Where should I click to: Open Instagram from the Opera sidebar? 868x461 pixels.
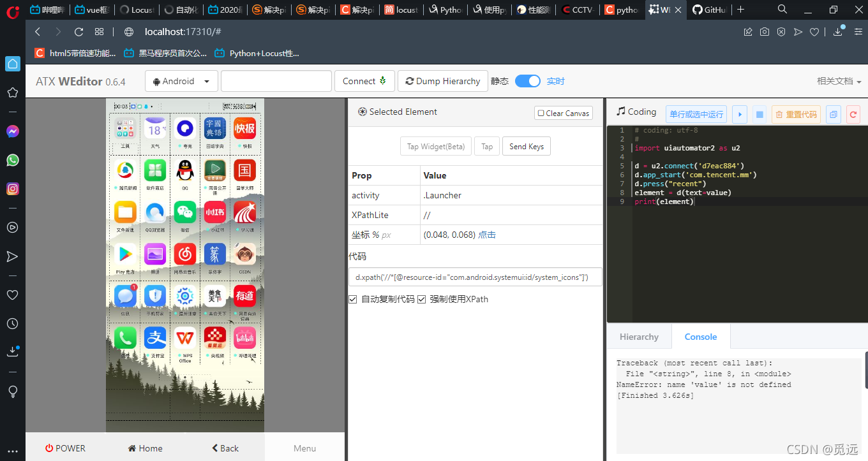13,189
